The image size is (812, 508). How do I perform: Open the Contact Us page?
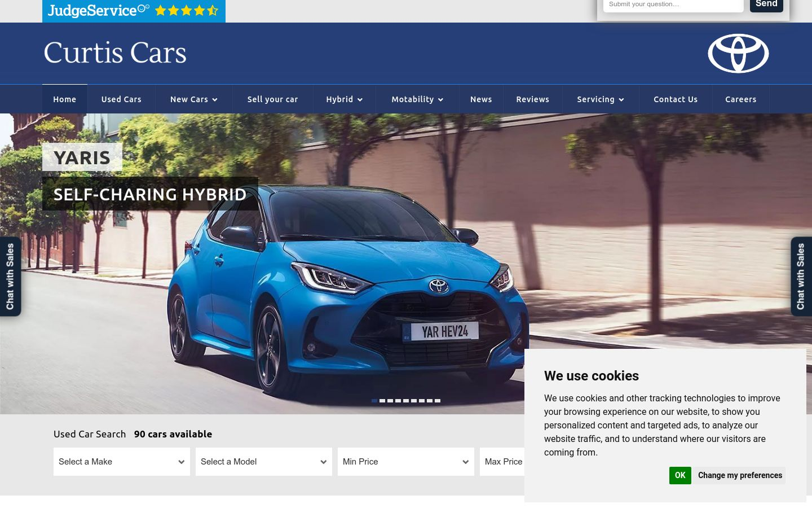click(x=676, y=99)
